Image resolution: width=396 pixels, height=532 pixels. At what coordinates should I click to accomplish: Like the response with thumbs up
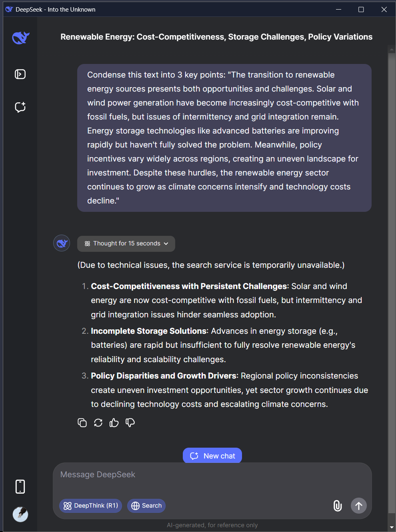(x=114, y=422)
